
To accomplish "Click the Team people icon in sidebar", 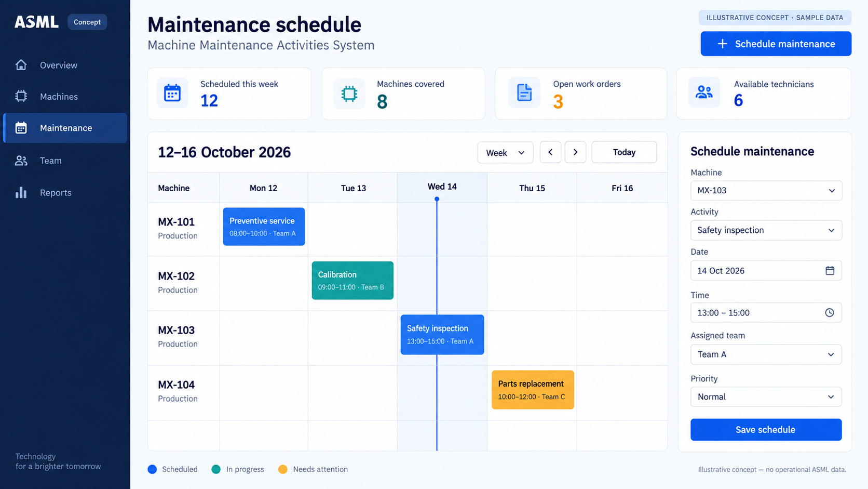I will click(21, 161).
